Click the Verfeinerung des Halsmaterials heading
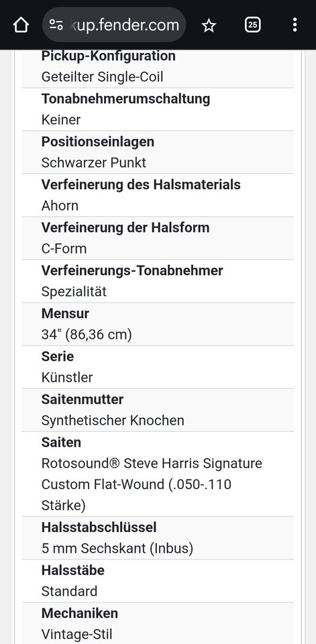The width and height of the screenshot is (316, 644). coord(141,185)
